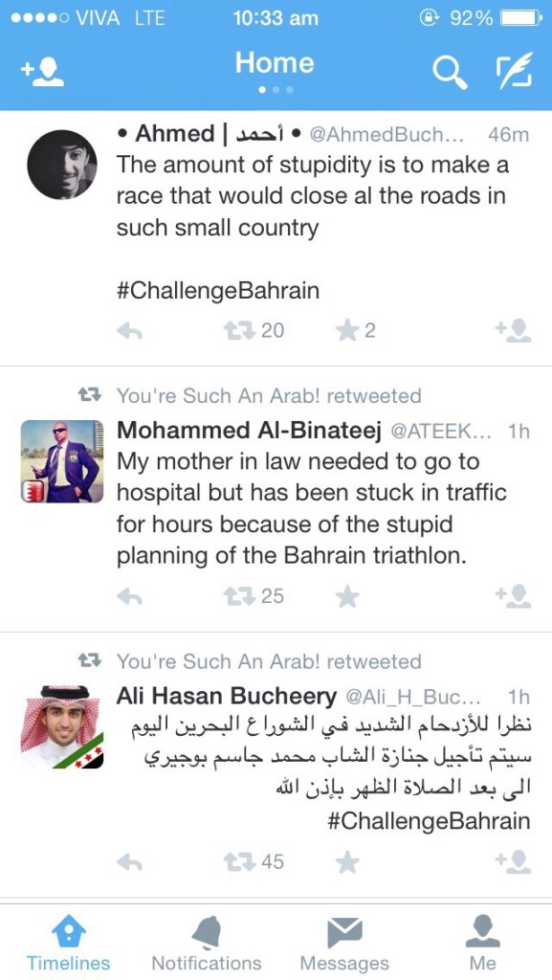Tap the search icon in the header
The width and height of the screenshot is (552, 980).
point(449,70)
